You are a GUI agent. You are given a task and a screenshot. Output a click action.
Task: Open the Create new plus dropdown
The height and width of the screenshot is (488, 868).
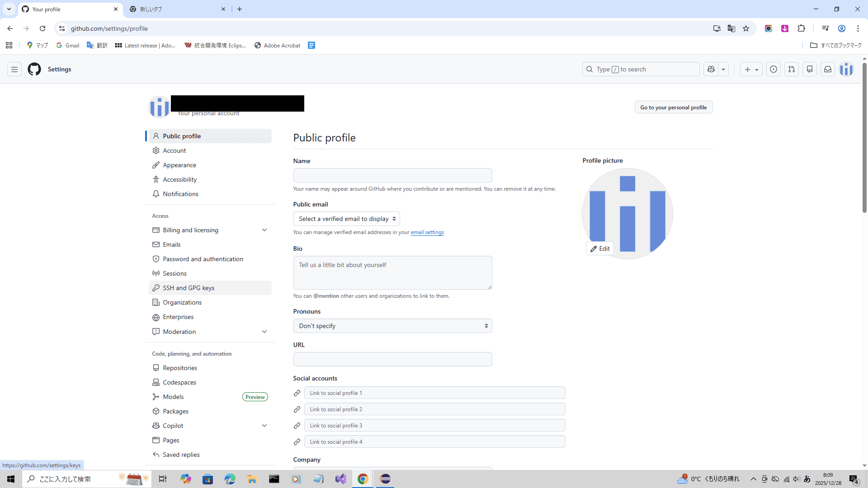pos(751,69)
